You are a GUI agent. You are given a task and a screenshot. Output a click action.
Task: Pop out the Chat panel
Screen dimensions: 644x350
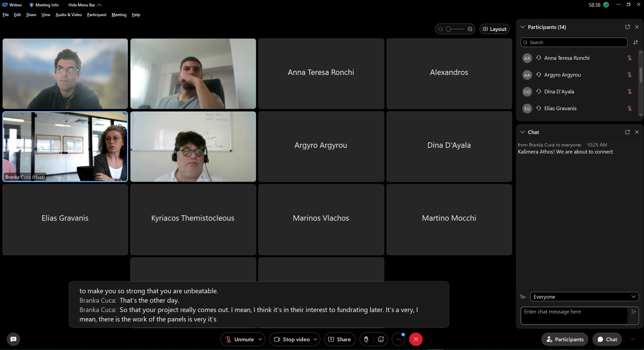click(x=628, y=132)
